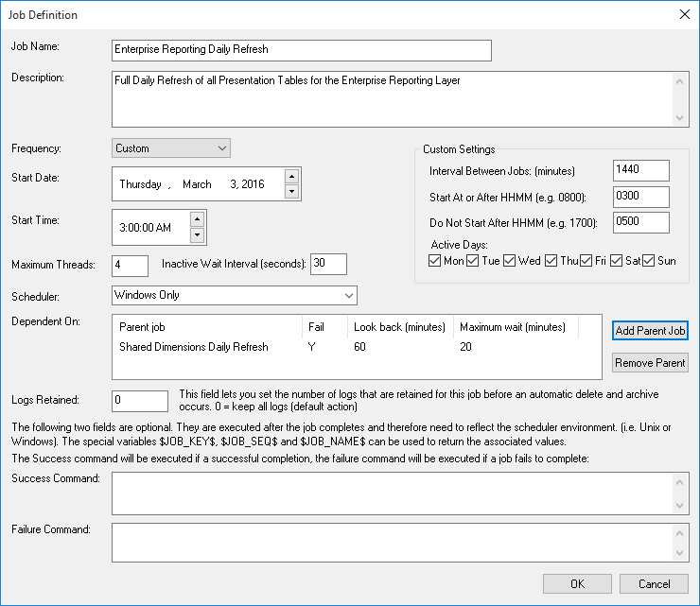The height and width of the screenshot is (606, 700).
Task: Expand the Scheduler Windows Only dropdown
Action: (x=235, y=295)
